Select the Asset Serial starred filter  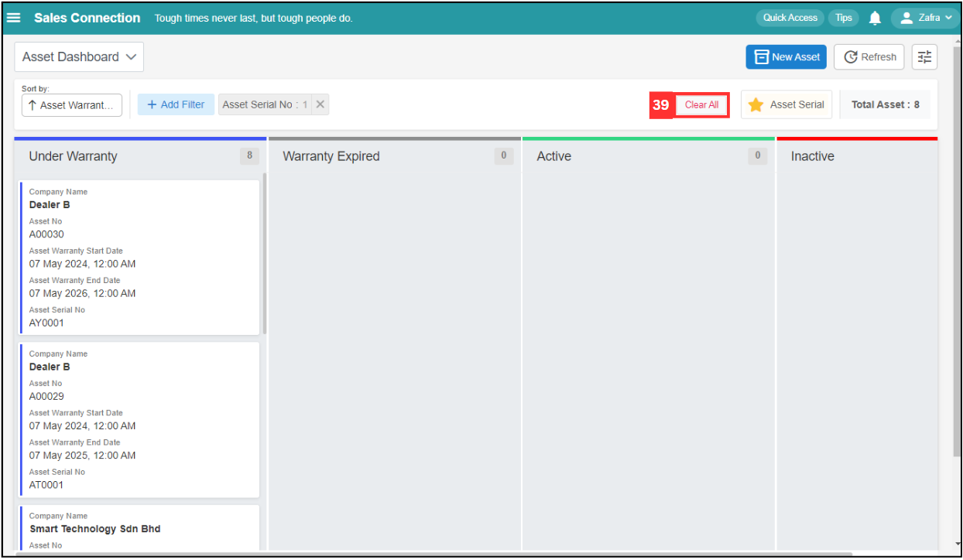(787, 104)
